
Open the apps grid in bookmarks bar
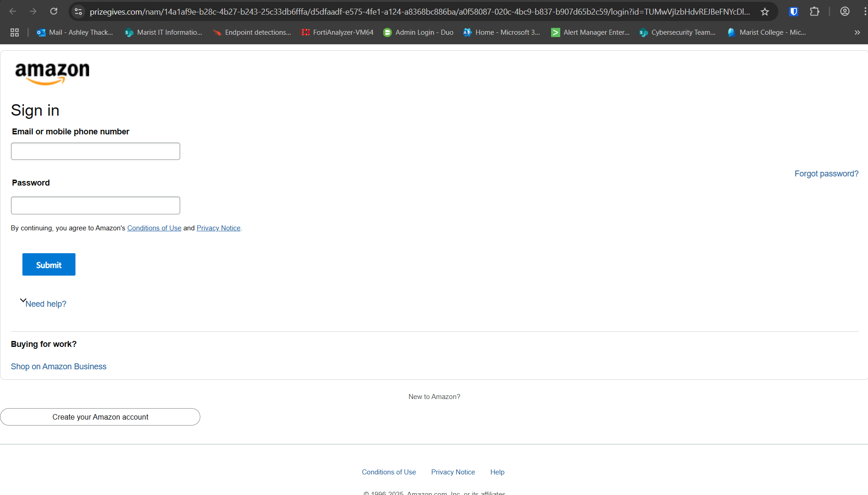[15, 32]
